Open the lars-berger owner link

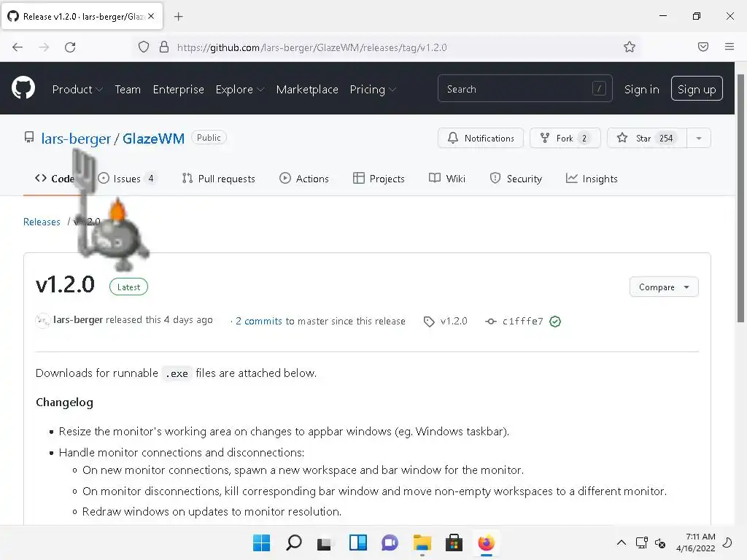(x=76, y=139)
